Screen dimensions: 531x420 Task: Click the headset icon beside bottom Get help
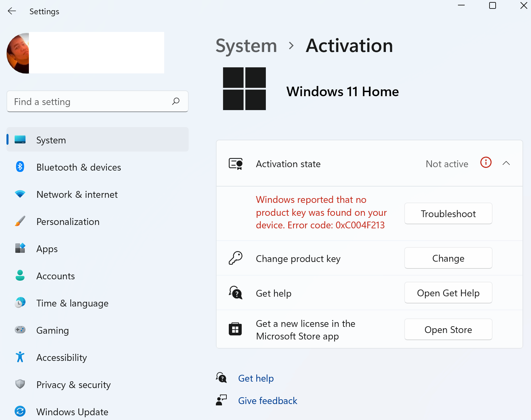click(221, 378)
